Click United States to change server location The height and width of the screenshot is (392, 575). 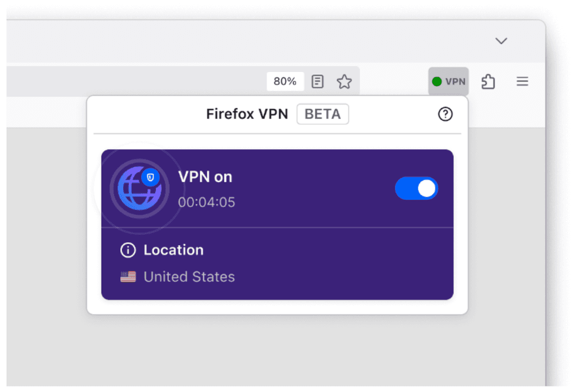click(x=189, y=276)
